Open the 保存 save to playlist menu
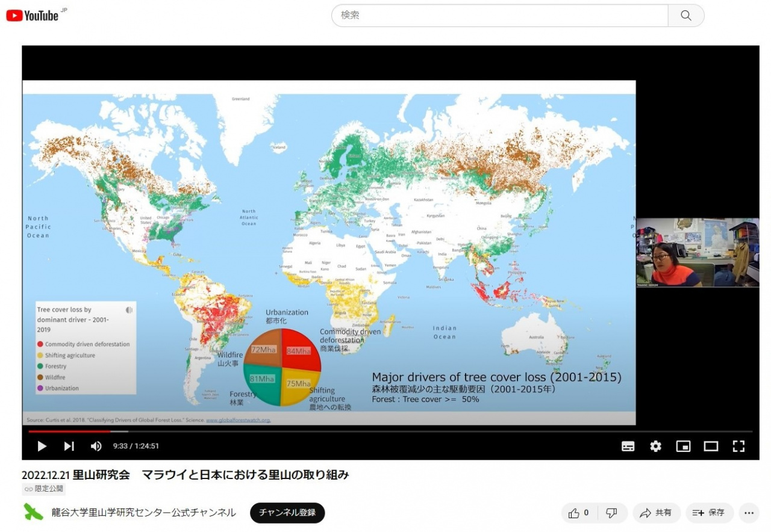This screenshot has height=532, width=771. tap(709, 513)
